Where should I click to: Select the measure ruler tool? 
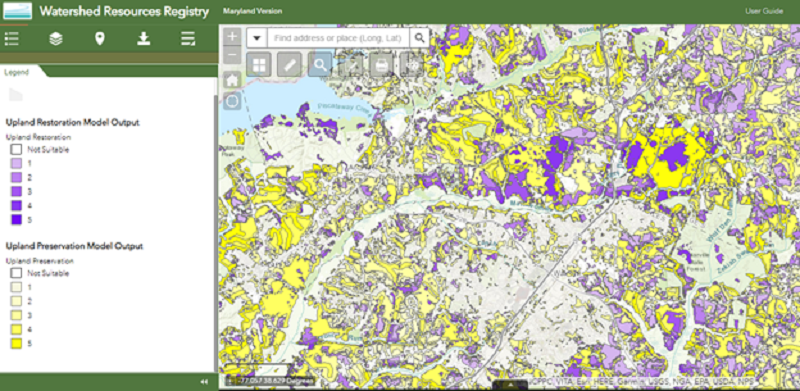pos(290,65)
